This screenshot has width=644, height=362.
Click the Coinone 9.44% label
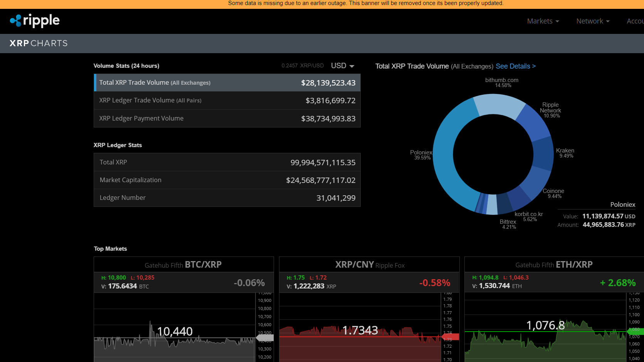click(x=554, y=193)
